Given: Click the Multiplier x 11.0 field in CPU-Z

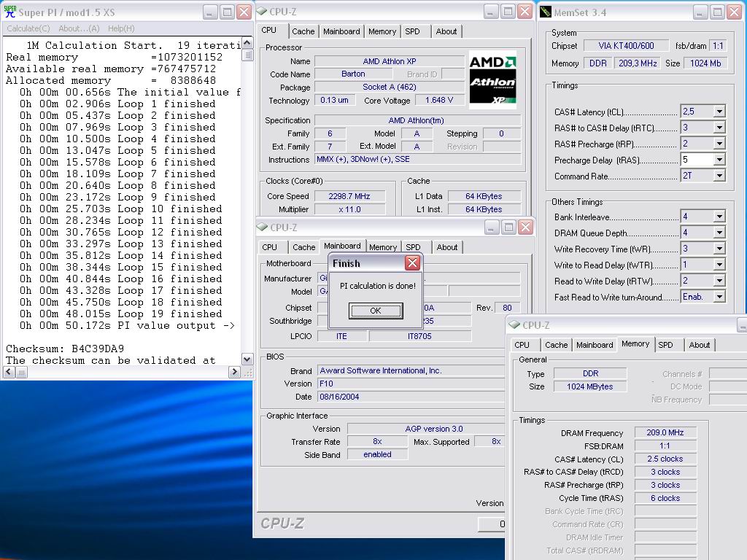Looking at the screenshot, I should (x=349, y=209).
